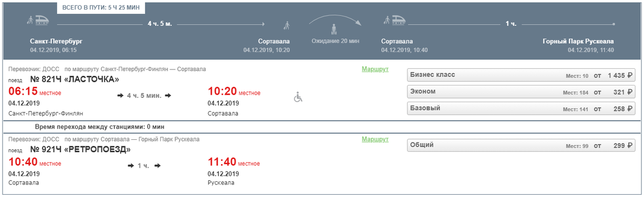Click the endpoint dot at Горный Парк Рускеала
The image size is (644, 199).
pyautogui.click(x=613, y=24)
